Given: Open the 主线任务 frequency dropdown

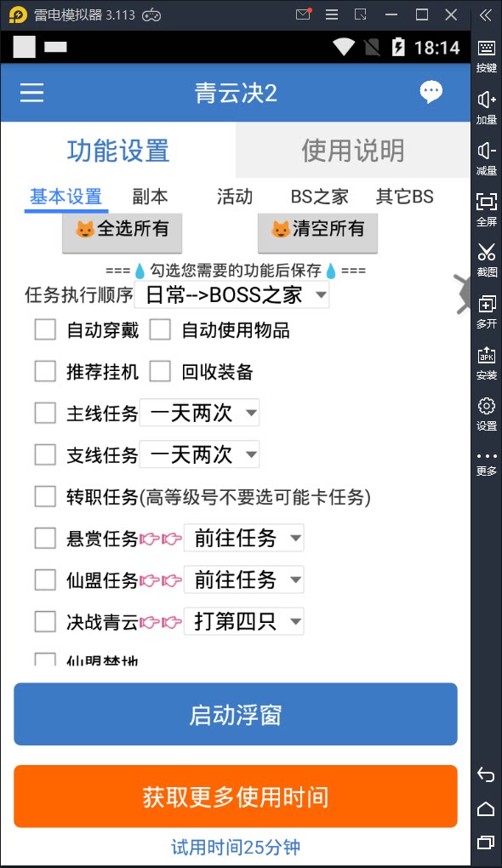Looking at the screenshot, I should tap(199, 413).
